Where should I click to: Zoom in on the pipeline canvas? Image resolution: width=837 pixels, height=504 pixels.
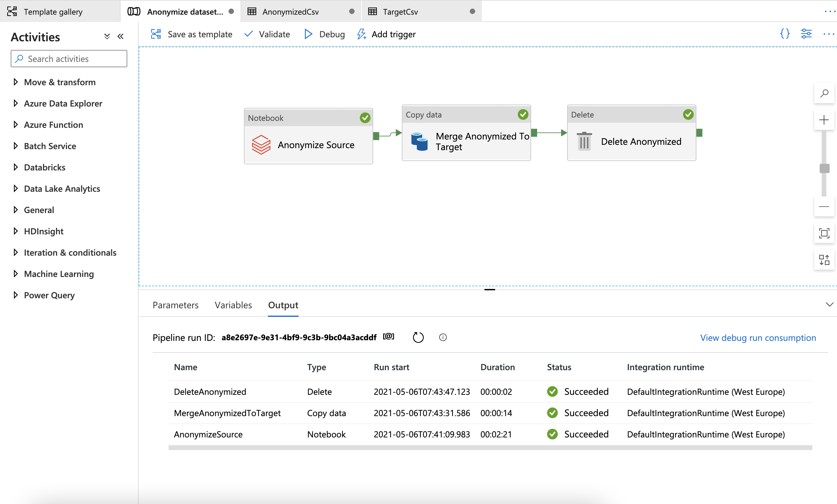pyautogui.click(x=824, y=120)
